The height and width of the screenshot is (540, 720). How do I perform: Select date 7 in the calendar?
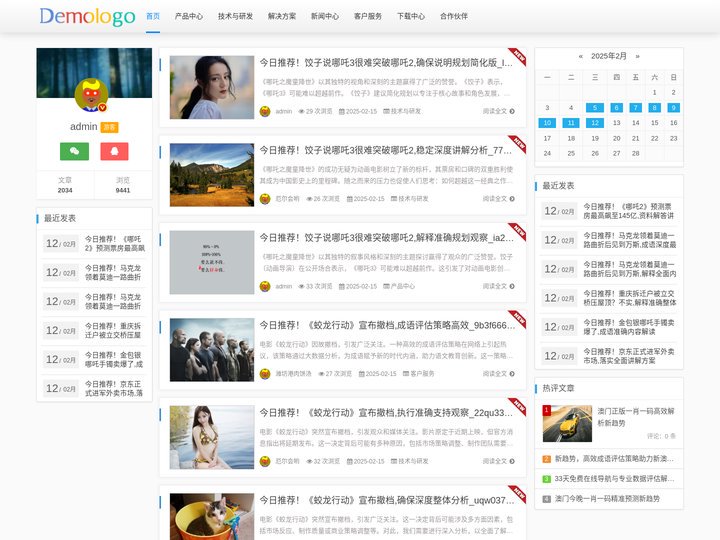[636, 108]
